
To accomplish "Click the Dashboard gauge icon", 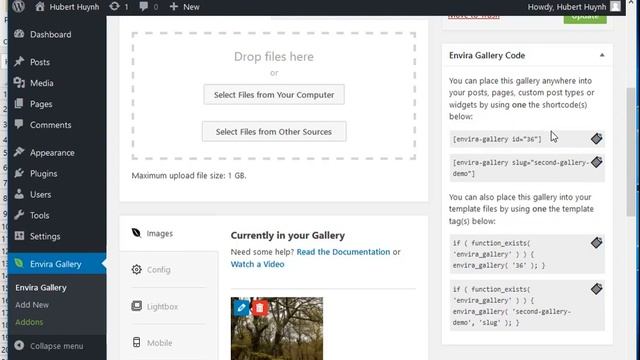I will (19, 34).
